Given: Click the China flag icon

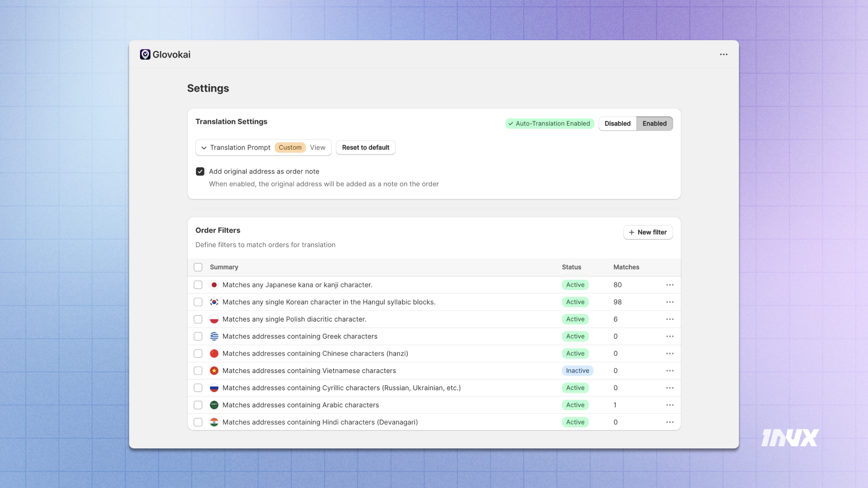Looking at the screenshot, I should 214,354.
